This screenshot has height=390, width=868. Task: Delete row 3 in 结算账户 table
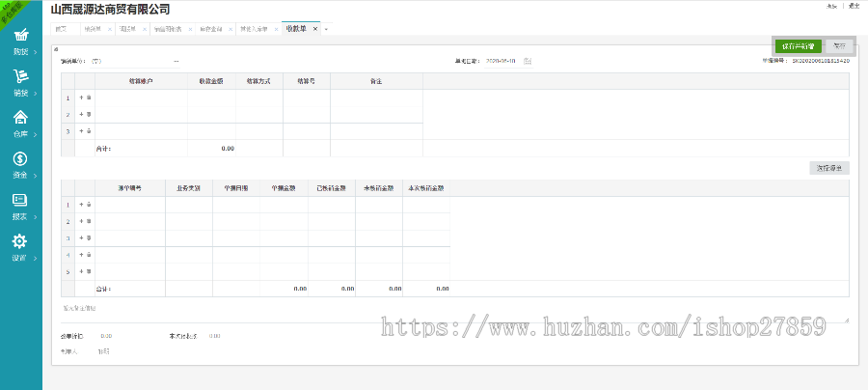pyautogui.click(x=89, y=130)
